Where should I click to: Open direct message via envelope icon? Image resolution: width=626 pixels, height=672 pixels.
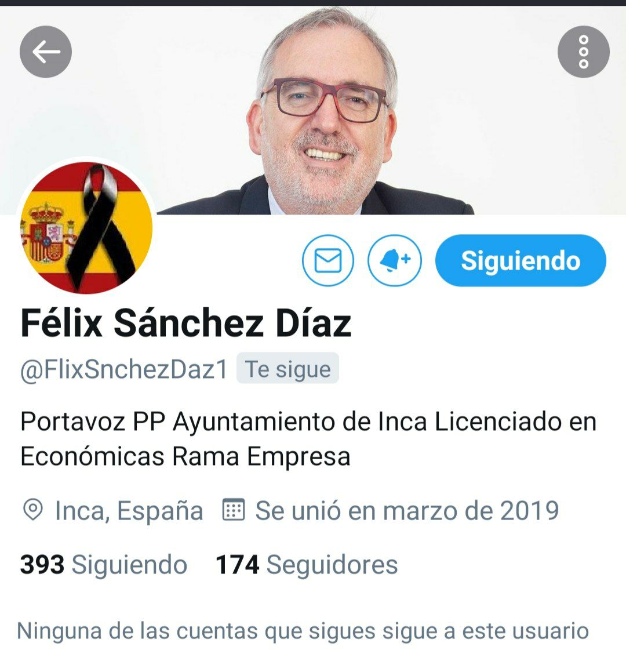click(328, 260)
